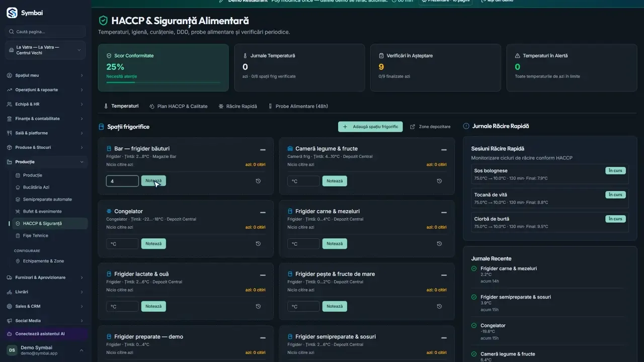Switch to Plan HACCP & Calitate tab
The width and height of the screenshot is (644, 362).
click(x=179, y=107)
